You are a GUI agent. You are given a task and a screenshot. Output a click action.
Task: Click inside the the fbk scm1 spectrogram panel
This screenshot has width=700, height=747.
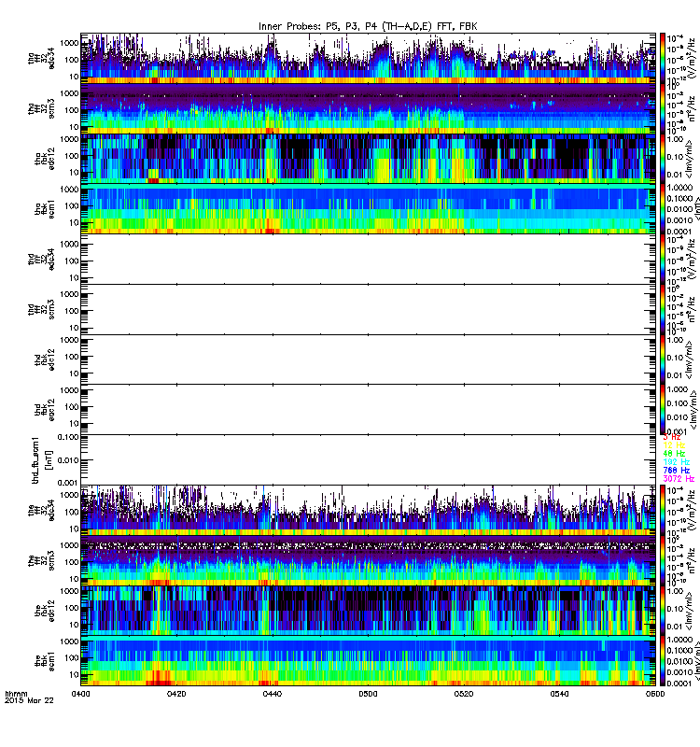click(368, 661)
